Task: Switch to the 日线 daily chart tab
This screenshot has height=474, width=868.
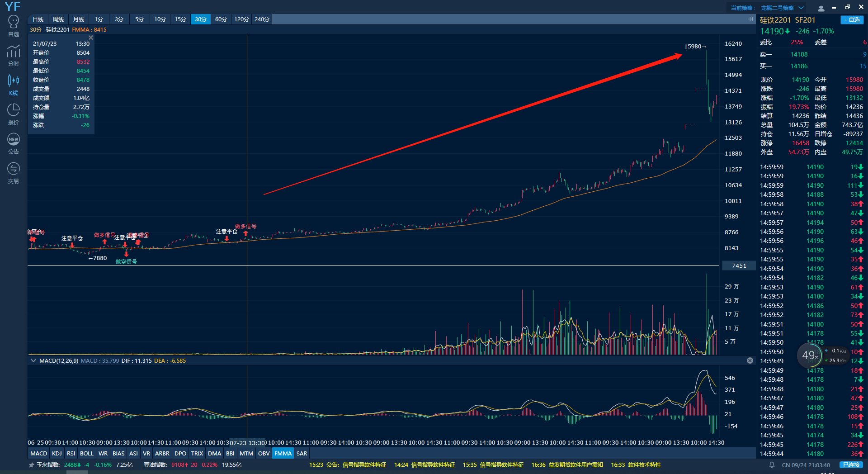Action: [38, 19]
